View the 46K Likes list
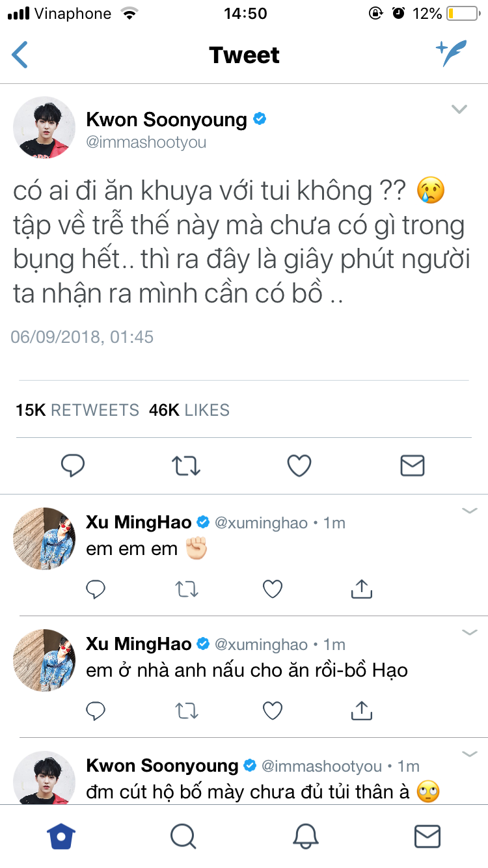 point(189,410)
